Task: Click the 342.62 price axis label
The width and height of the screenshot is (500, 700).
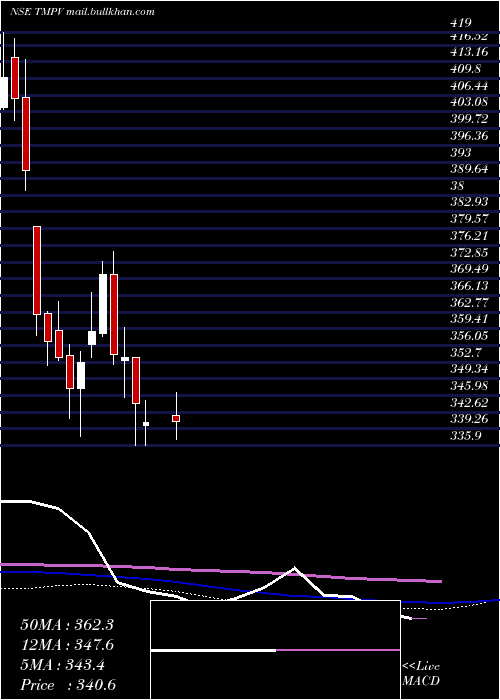Action: (x=469, y=402)
